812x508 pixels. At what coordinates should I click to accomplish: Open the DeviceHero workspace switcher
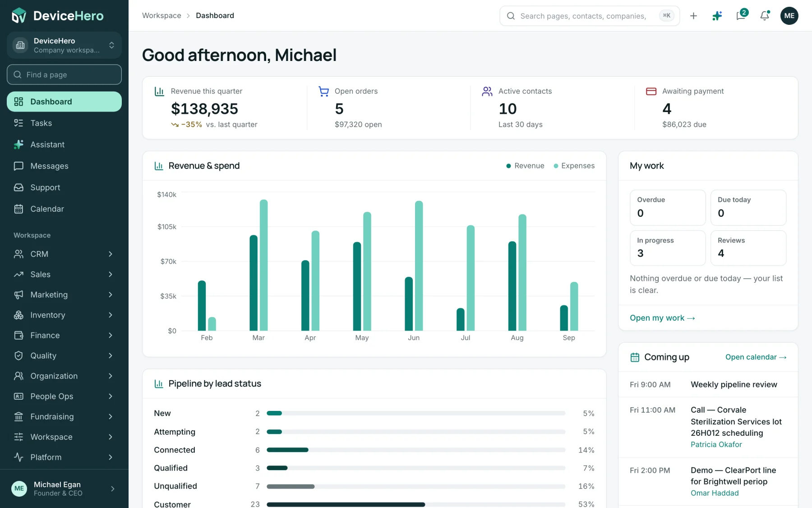[x=64, y=45]
